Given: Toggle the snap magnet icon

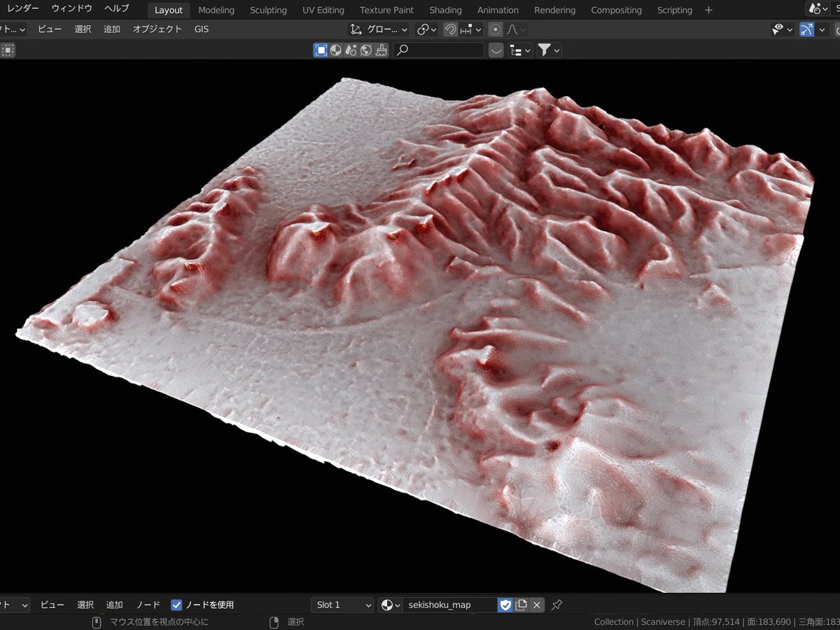Looking at the screenshot, I should [x=451, y=29].
